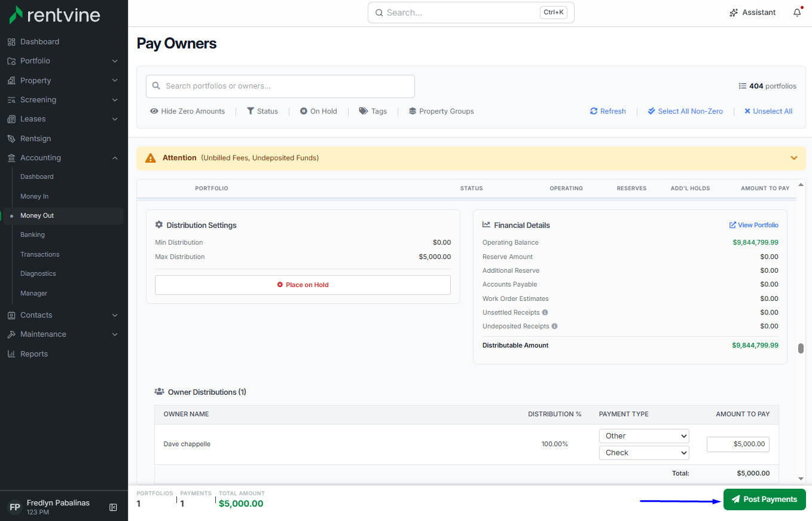Image resolution: width=812 pixels, height=521 pixels.
Task: Expand the Screening sidebar menu chevron
Action: [115, 100]
